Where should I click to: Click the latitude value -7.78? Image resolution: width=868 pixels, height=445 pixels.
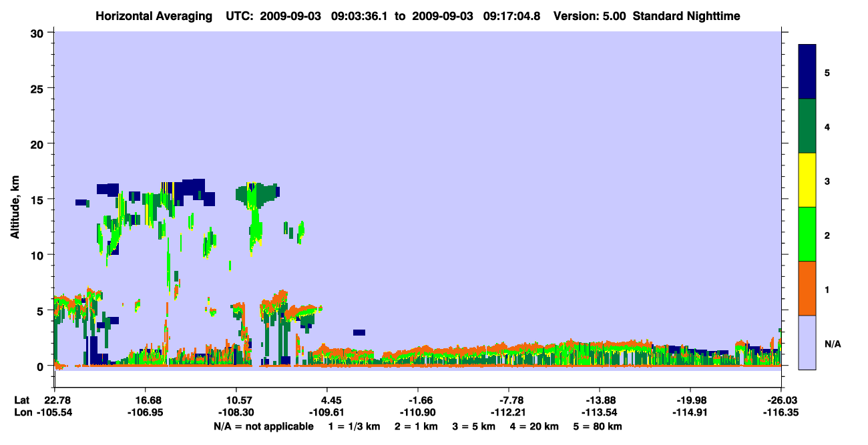coord(509,400)
